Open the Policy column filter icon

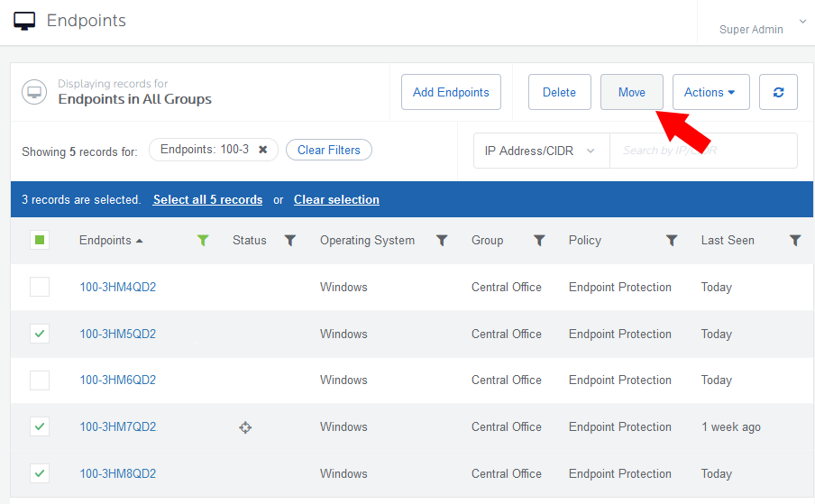tap(672, 241)
